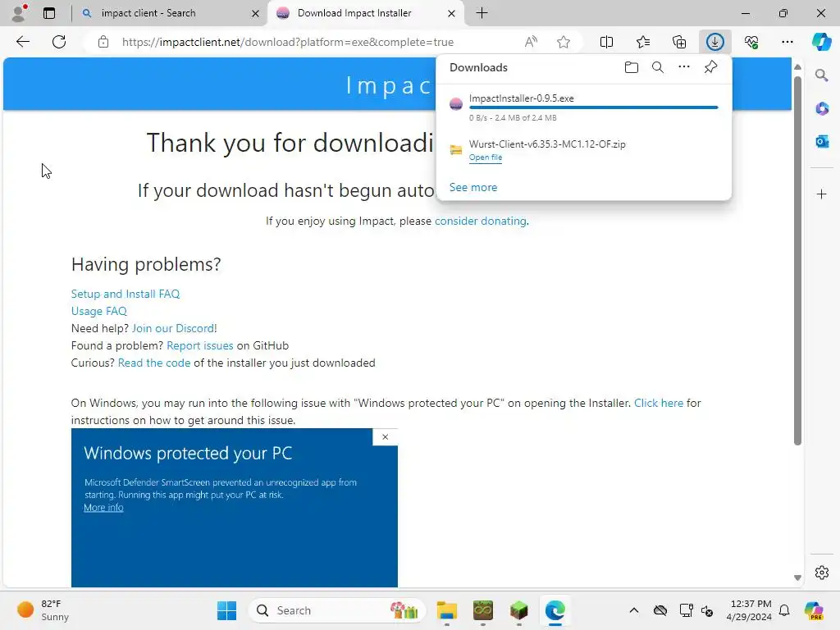This screenshot has height=630, width=840.
Task: Add a sidebar app with plus
Action: (x=822, y=194)
